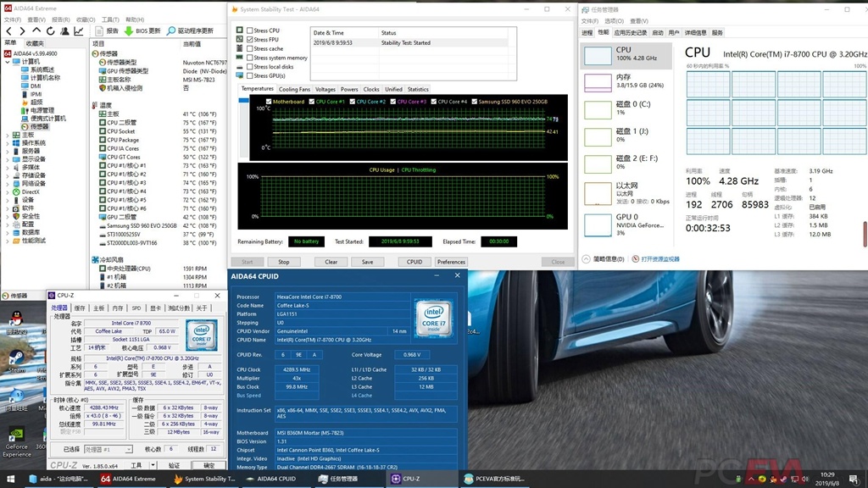The image size is (868, 488).
Task: Expand 性能测试 node in AIDA64 tree
Action: (8, 241)
